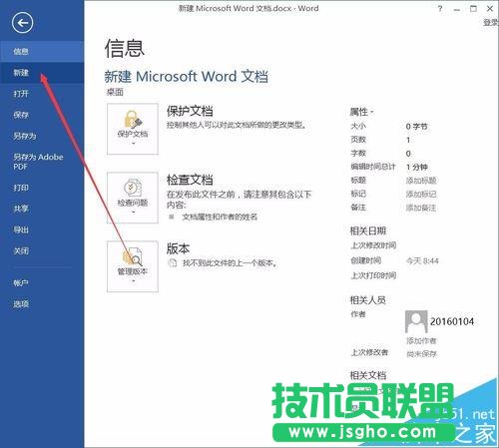
Task: Open the 信息 (Info) menu item
Action: point(42,51)
